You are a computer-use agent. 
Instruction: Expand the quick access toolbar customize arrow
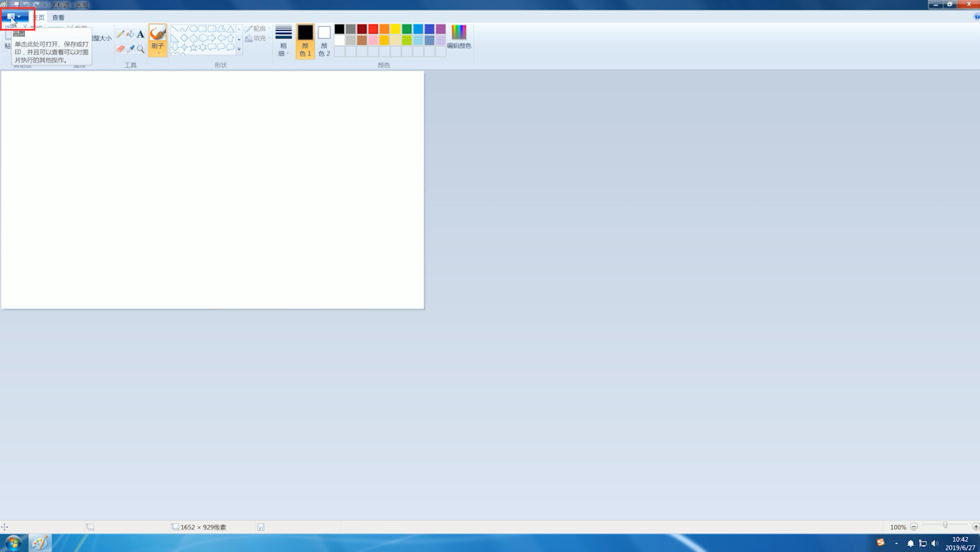44,5
